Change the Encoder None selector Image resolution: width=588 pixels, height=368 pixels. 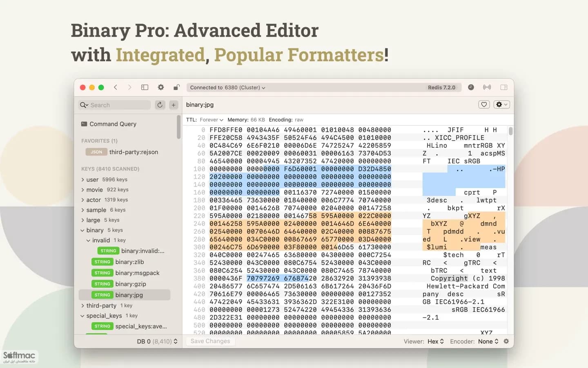[x=488, y=341]
